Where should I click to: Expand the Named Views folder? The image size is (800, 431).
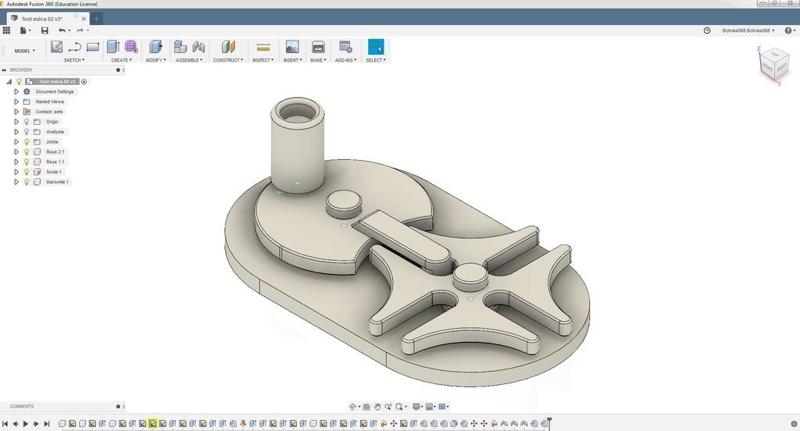coord(16,102)
